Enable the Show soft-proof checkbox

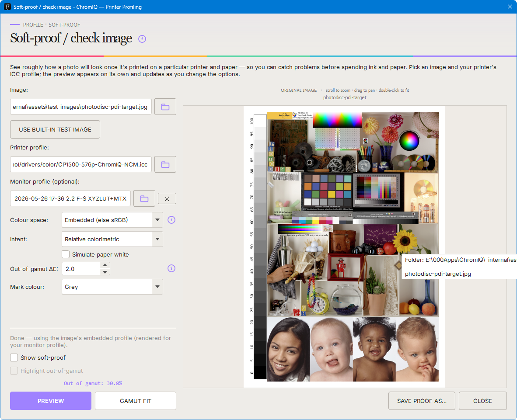(x=14, y=358)
